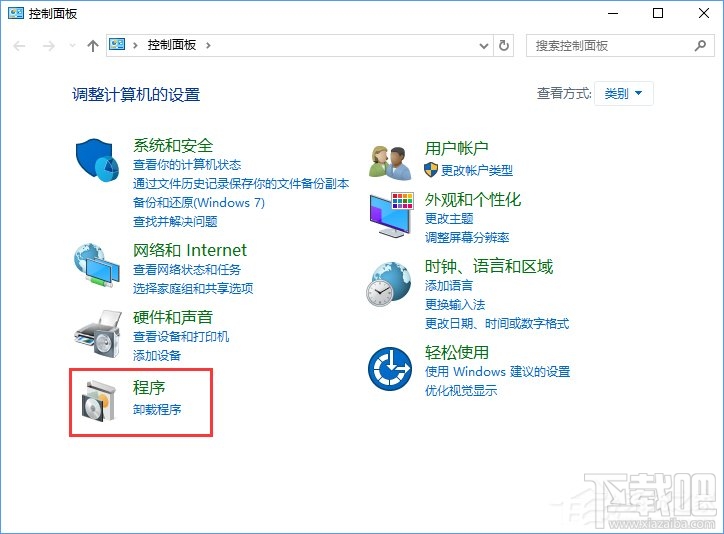Go back with the back arrow
The width and height of the screenshot is (724, 534).
coord(19,46)
